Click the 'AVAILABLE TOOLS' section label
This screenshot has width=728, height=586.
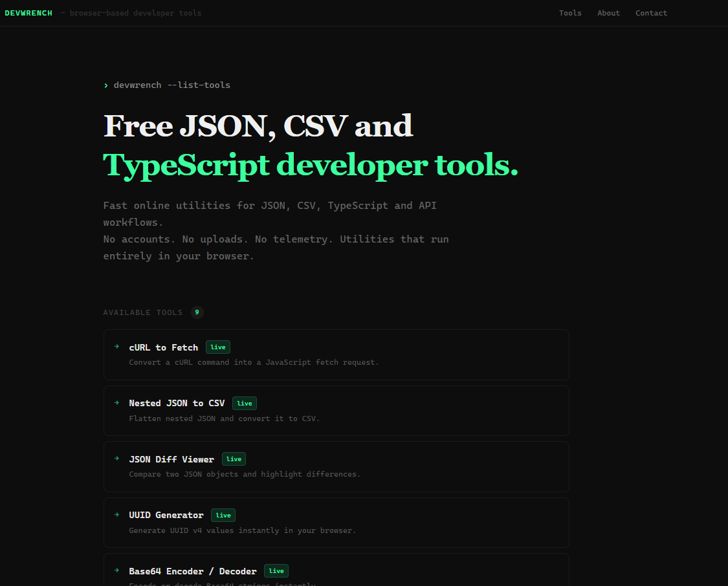tap(143, 312)
